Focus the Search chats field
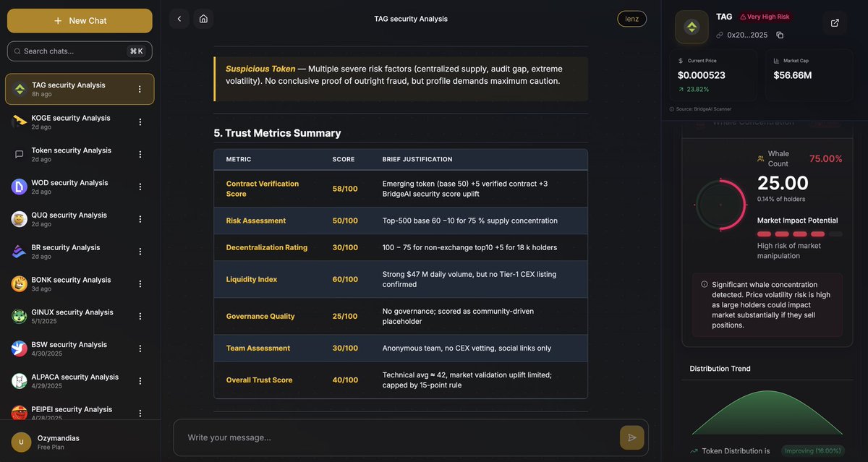The image size is (868, 462). [80, 51]
